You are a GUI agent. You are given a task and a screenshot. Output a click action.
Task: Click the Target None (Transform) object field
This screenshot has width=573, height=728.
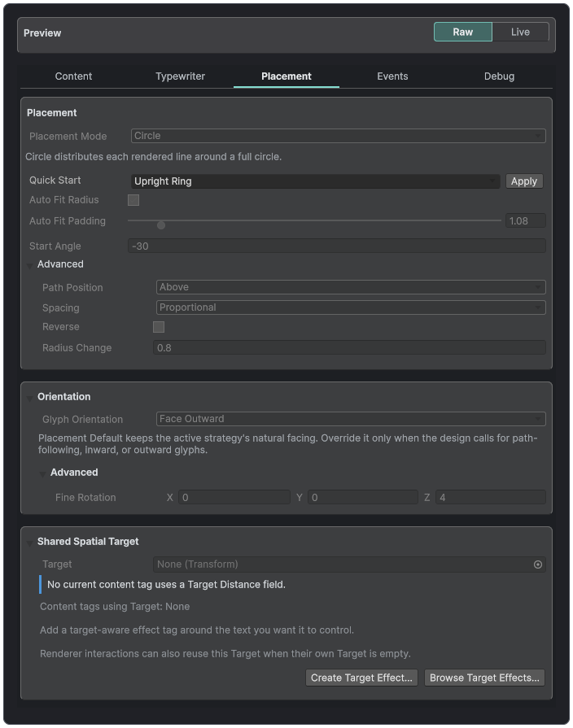pos(349,565)
